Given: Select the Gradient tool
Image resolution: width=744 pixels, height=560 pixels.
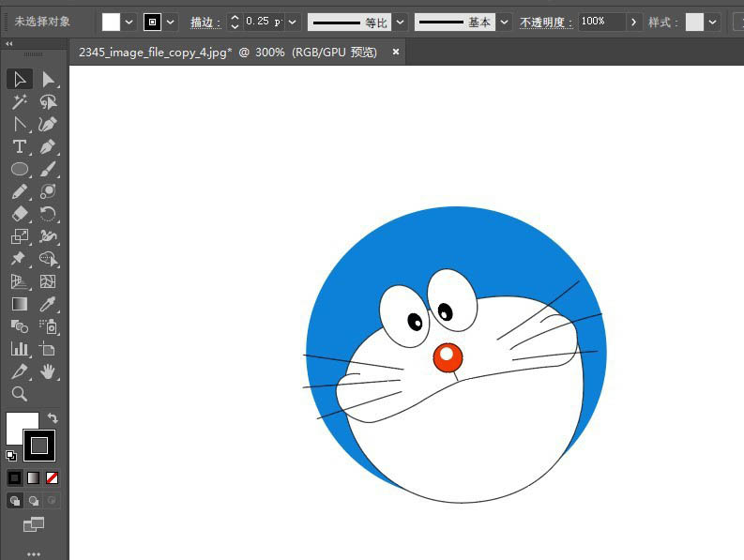Looking at the screenshot, I should (20, 304).
